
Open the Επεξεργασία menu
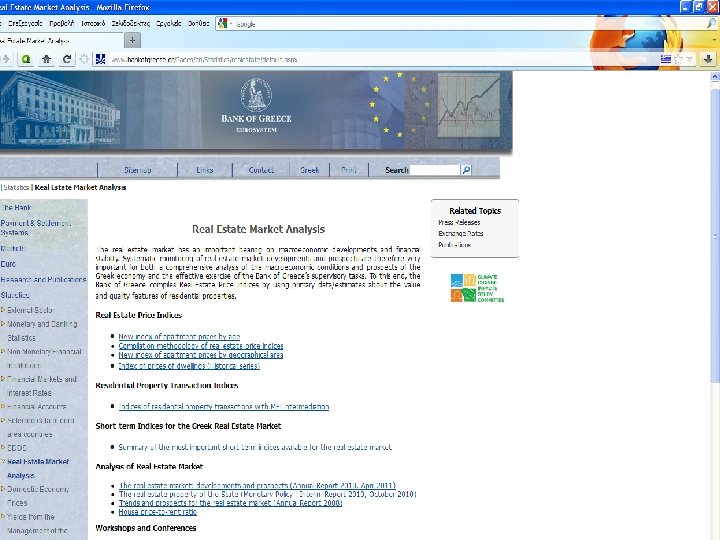click(25, 23)
